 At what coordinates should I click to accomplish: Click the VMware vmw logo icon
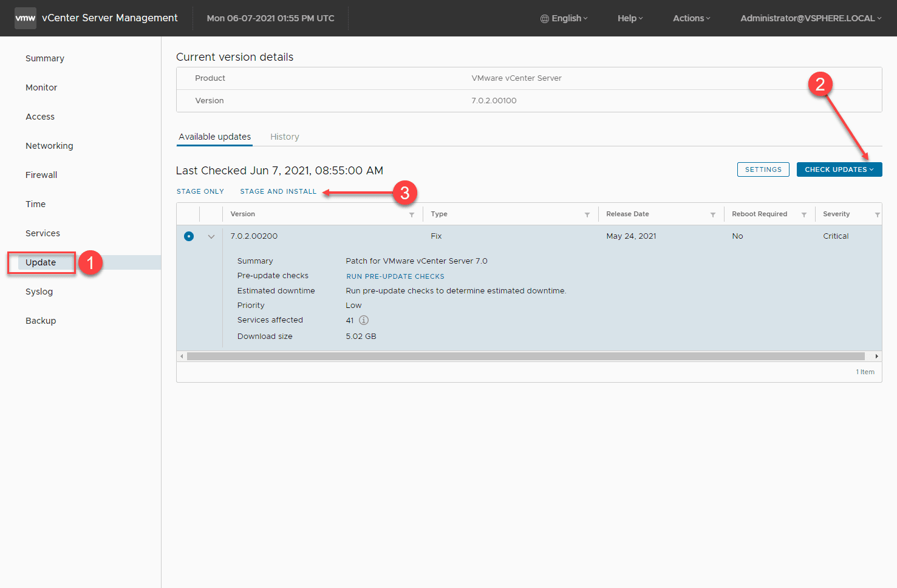(26, 18)
